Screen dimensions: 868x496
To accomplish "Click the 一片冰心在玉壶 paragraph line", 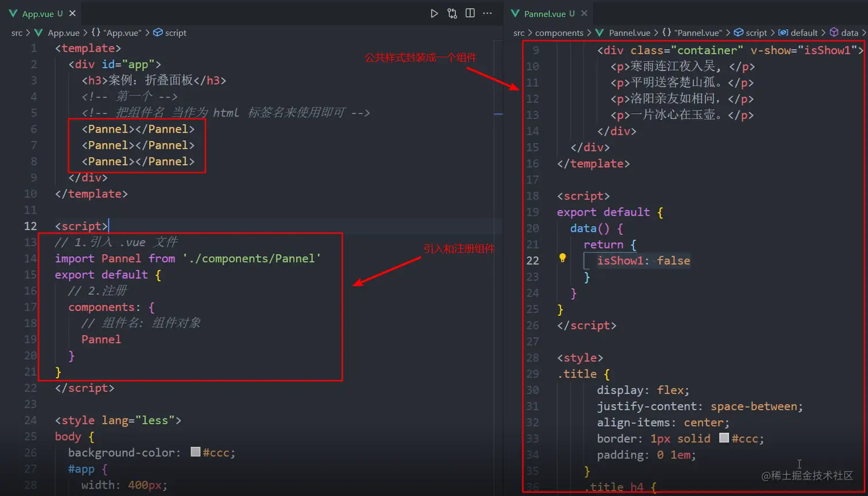I will (683, 115).
